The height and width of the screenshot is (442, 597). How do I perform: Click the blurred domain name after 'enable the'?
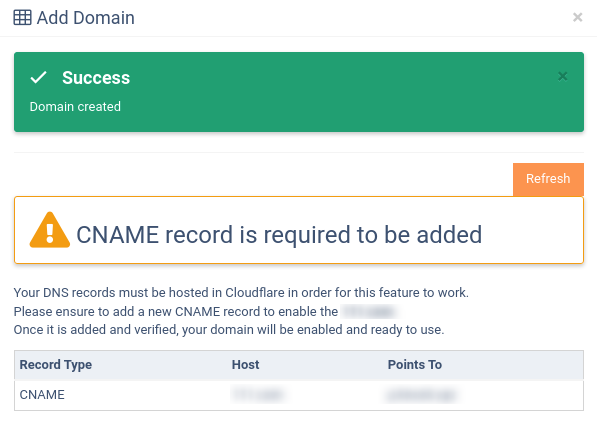(368, 311)
